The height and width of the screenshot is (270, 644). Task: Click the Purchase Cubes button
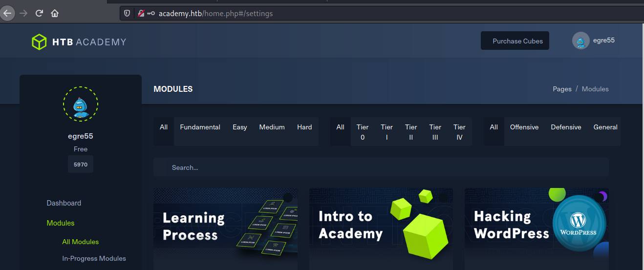515,41
